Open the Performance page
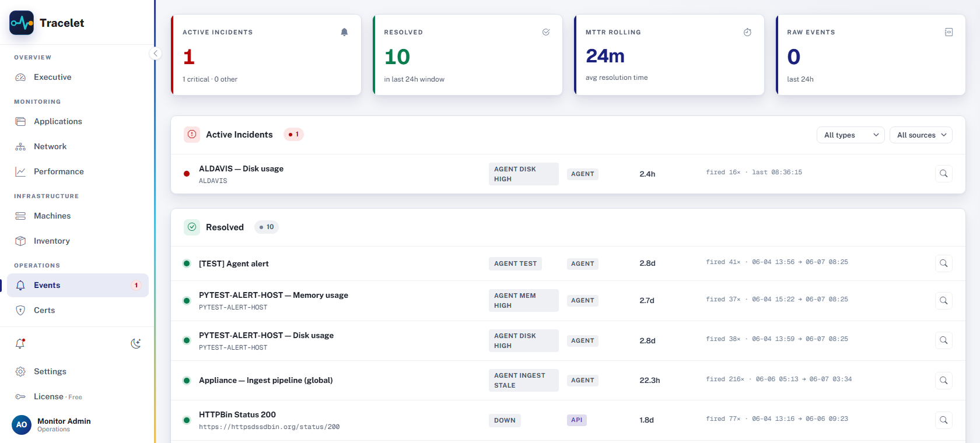 (x=78, y=171)
